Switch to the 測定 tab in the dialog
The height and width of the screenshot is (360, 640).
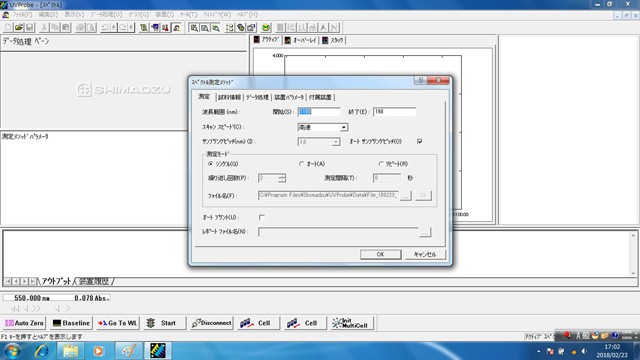[x=204, y=97]
